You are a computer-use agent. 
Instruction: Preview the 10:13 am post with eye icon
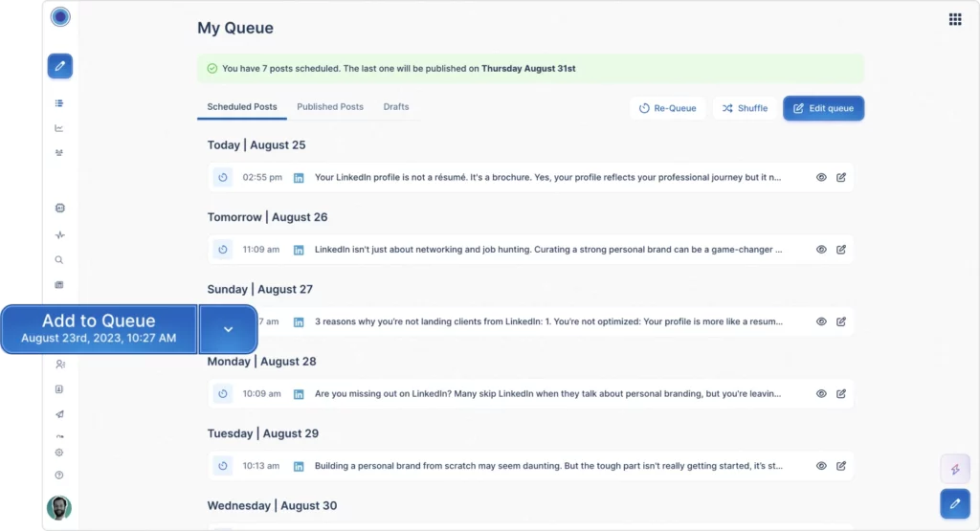point(821,466)
